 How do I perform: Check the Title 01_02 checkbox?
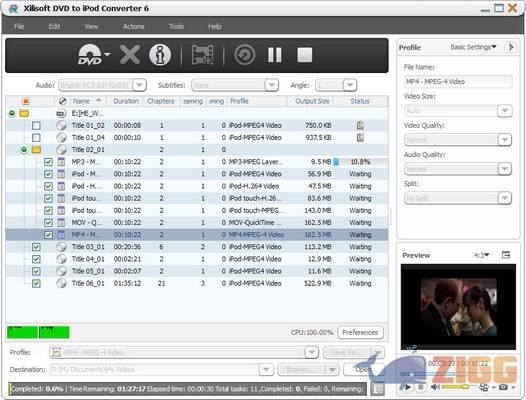[36, 126]
